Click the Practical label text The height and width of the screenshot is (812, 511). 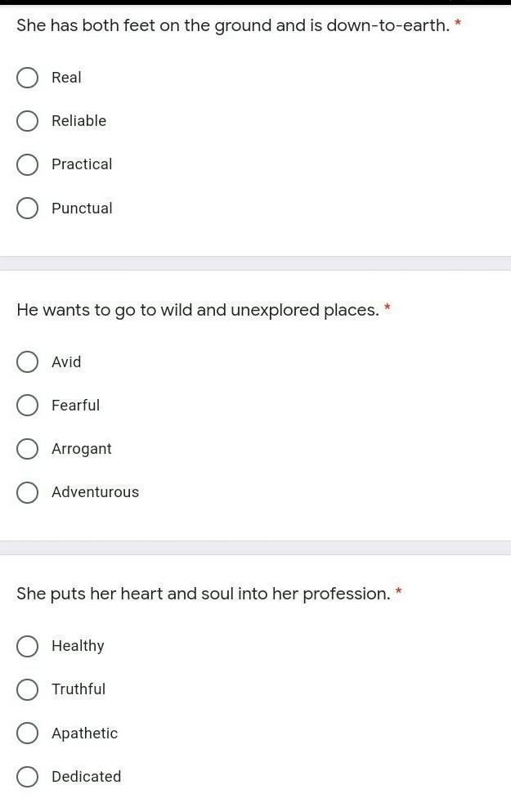click(82, 164)
